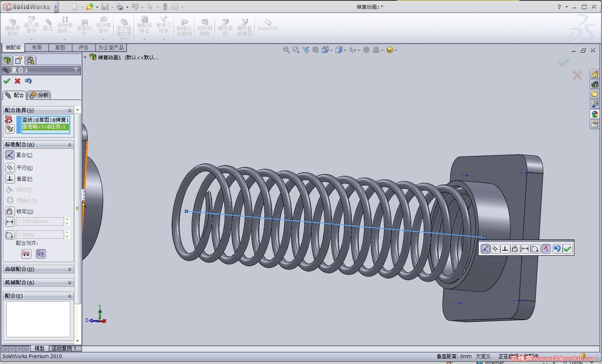Viewport: 602px width, 364px height.
Task: Open the New document icon
Action: click(x=74, y=7)
